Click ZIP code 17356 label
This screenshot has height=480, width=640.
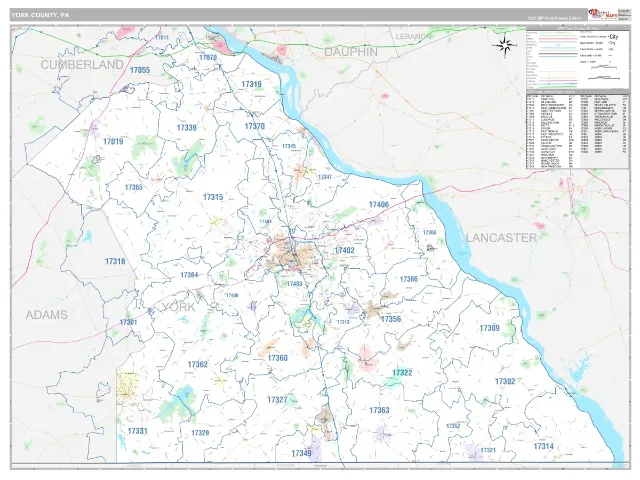pos(391,319)
